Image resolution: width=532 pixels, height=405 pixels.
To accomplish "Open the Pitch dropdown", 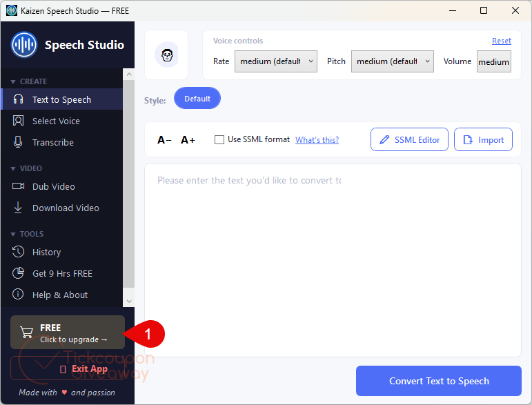I will click(x=392, y=61).
